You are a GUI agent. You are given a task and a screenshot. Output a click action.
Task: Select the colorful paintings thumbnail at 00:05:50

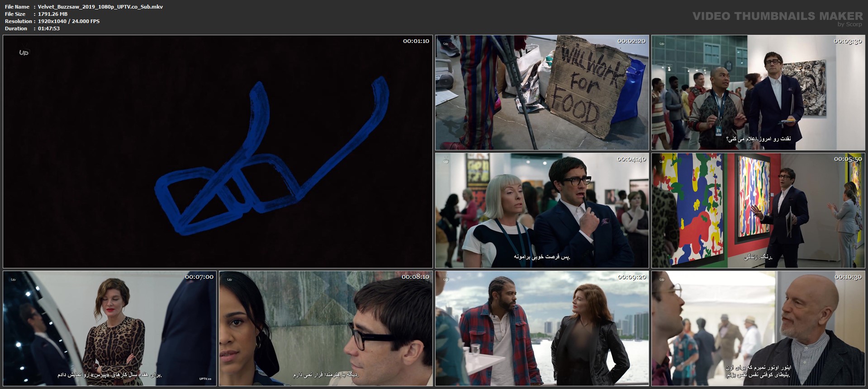(x=758, y=211)
